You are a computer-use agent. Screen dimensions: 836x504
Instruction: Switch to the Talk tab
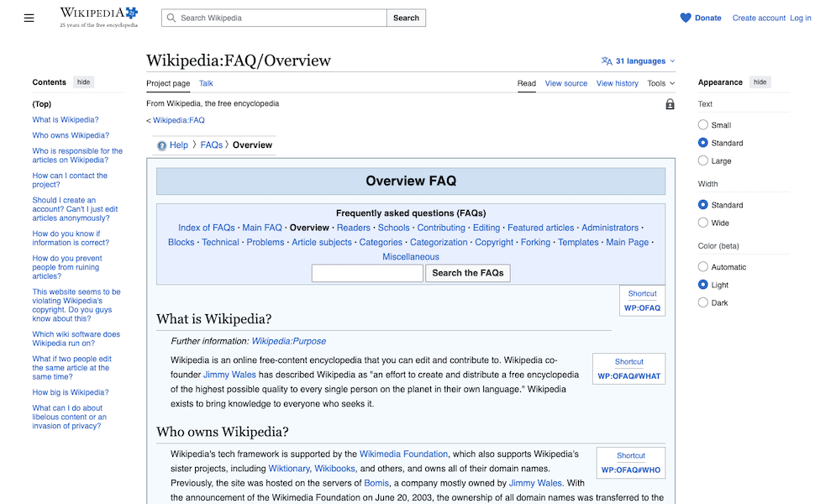pyautogui.click(x=205, y=83)
